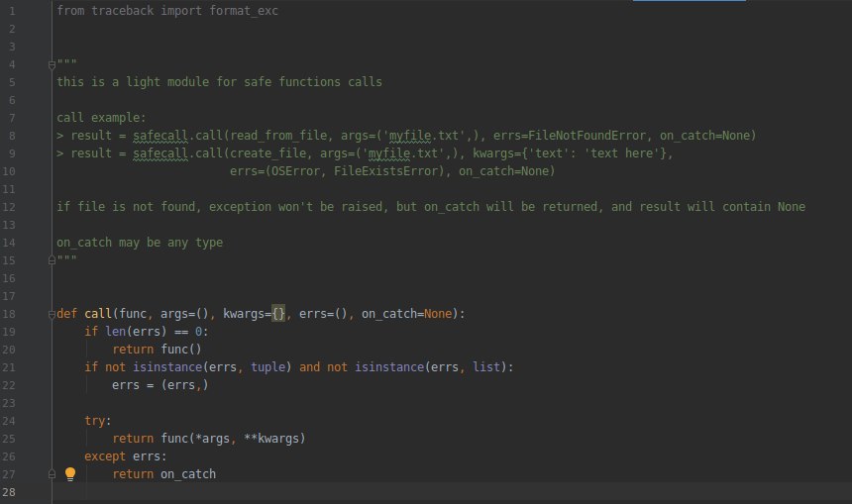Click the 'call example:' comment text
Screen dimensions: 852x504
click(x=101, y=118)
